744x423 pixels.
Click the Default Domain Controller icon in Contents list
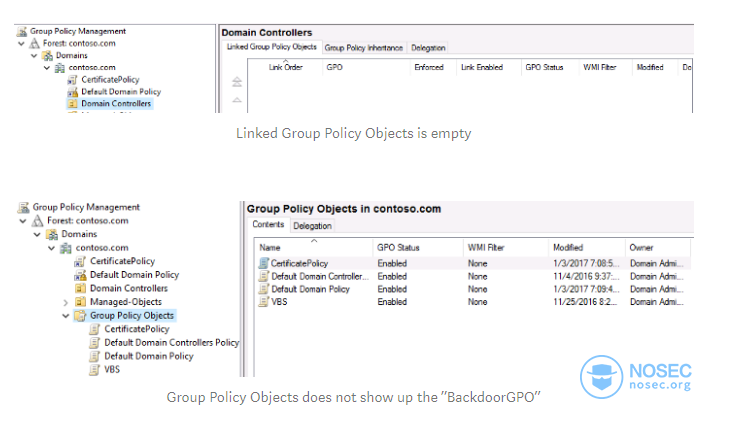264,276
